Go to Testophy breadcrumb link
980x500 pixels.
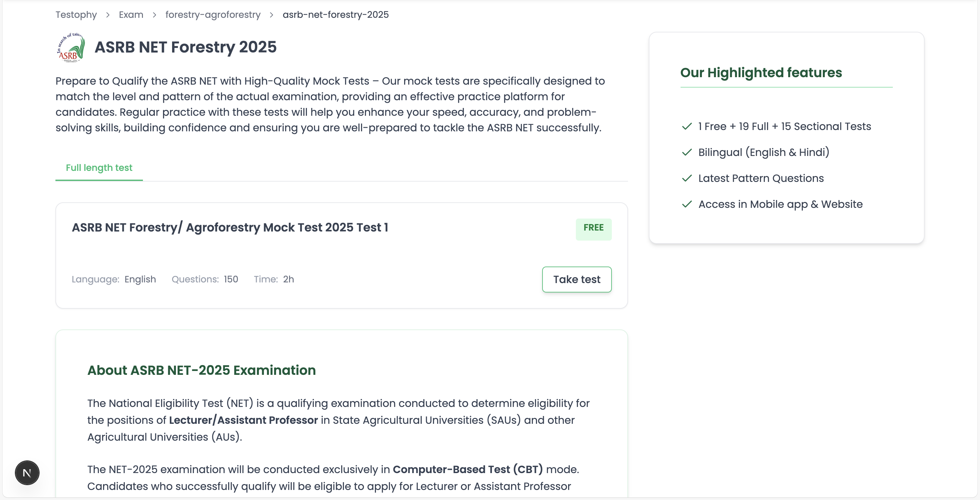[76, 15]
